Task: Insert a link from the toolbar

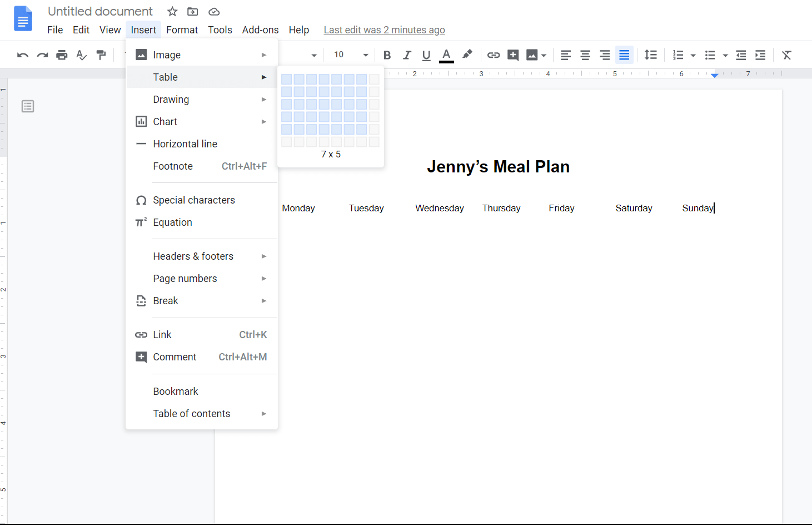Action: [493, 55]
